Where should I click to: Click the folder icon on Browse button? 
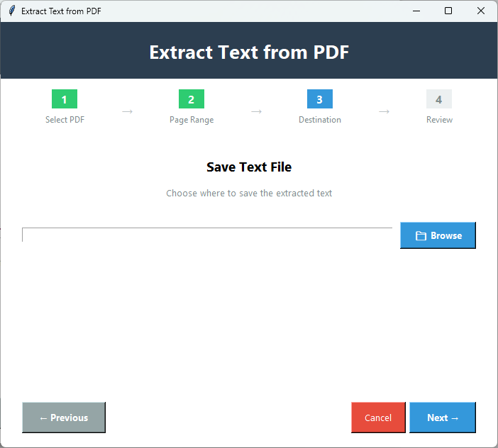pos(421,236)
